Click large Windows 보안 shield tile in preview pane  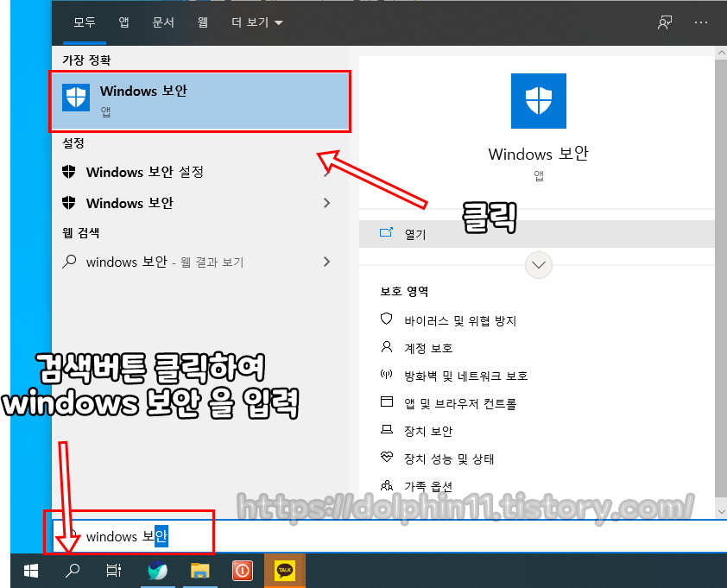[538, 101]
